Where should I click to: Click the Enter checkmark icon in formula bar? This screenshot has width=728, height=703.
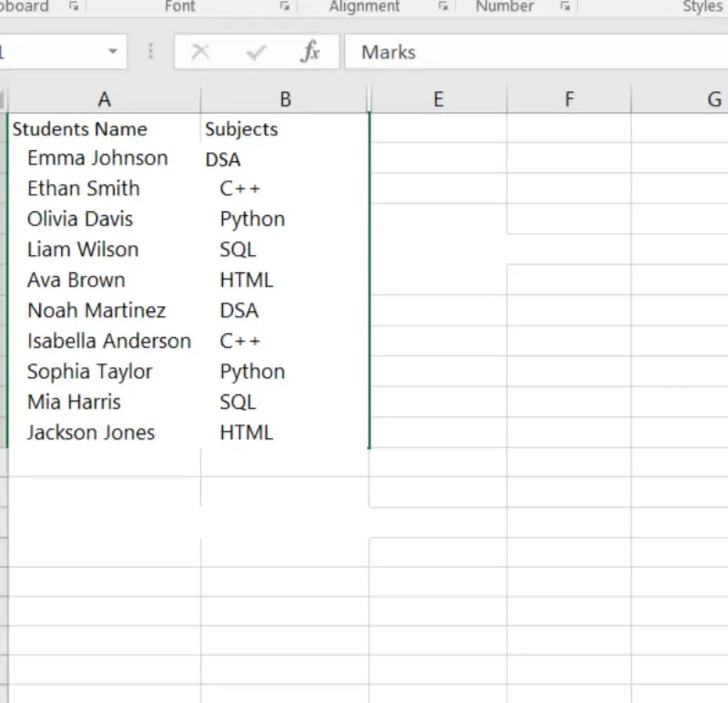tap(256, 52)
